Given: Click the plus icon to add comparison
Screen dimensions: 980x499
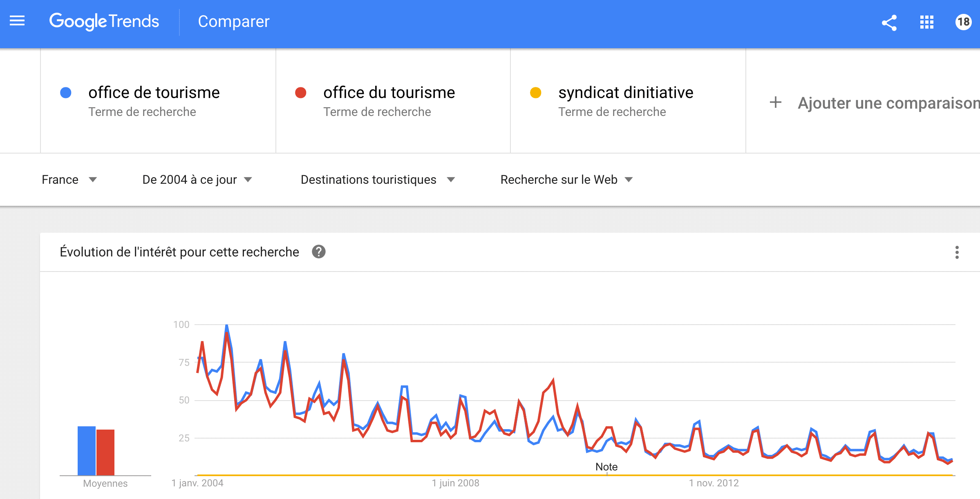Looking at the screenshot, I should pyautogui.click(x=775, y=102).
